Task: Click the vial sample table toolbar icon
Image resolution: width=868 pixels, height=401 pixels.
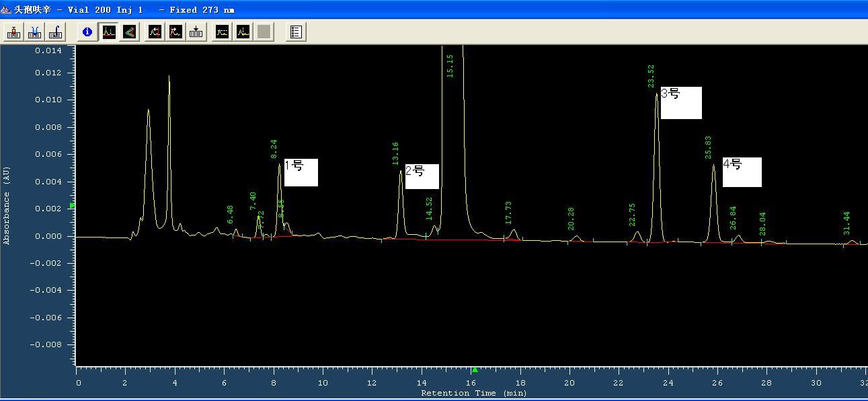Action: (35, 32)
